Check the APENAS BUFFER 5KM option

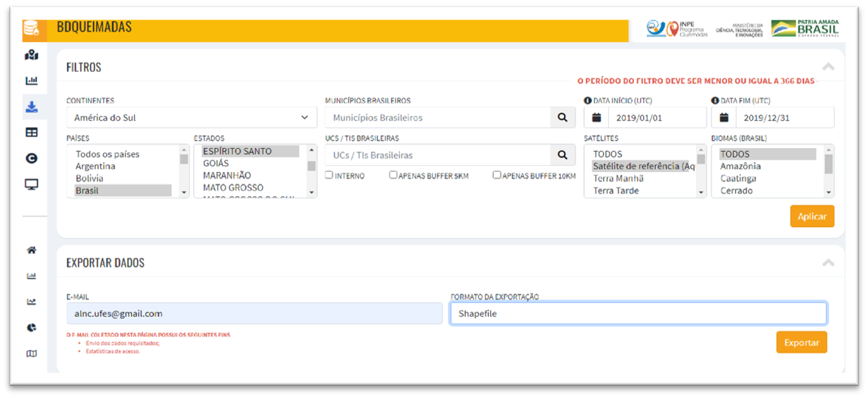(x=393, y=176)
